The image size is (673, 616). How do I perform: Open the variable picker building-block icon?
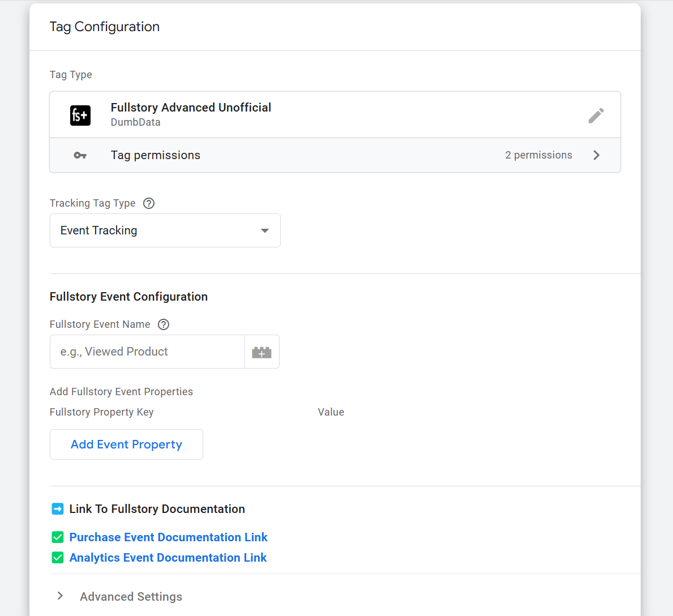(262, 352)
